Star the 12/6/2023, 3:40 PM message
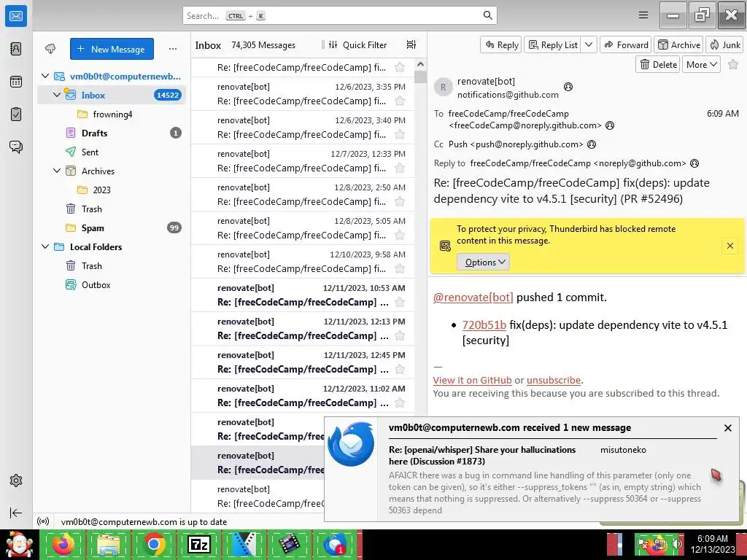 click(x=400, y=134)
